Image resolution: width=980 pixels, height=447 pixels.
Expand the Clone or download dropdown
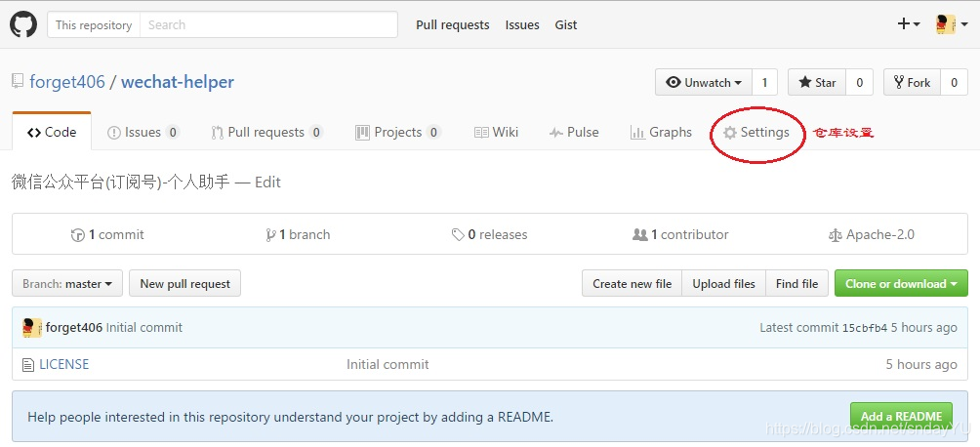[x=901, y=283]
